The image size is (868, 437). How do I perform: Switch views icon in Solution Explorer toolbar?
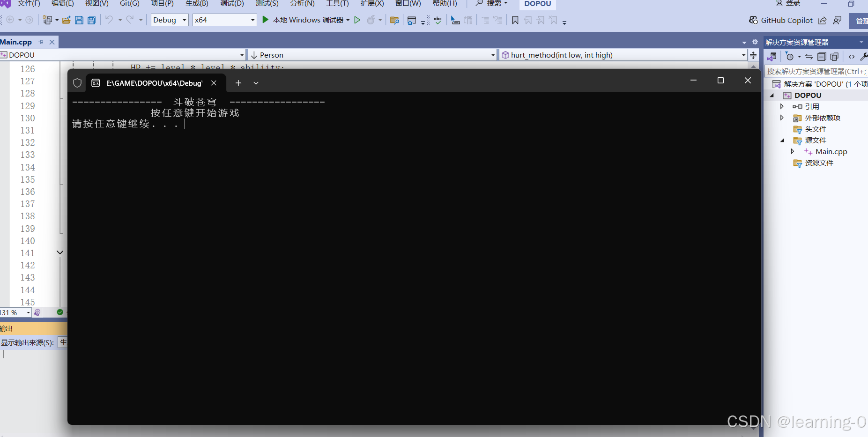tap(772, 57)
